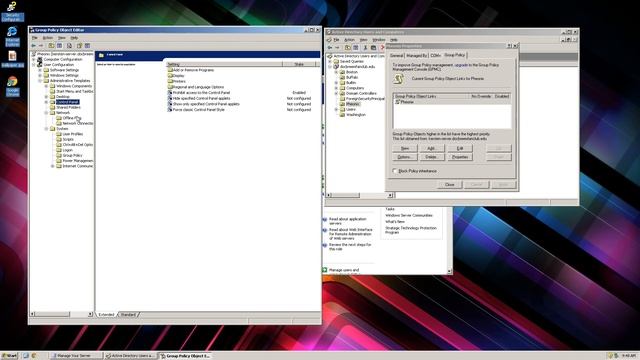Image resolution: width=640 pixels, height=360 pixels.
Task: Expand Saved Queries in Active Directory tree
Action: coord(330,61)
